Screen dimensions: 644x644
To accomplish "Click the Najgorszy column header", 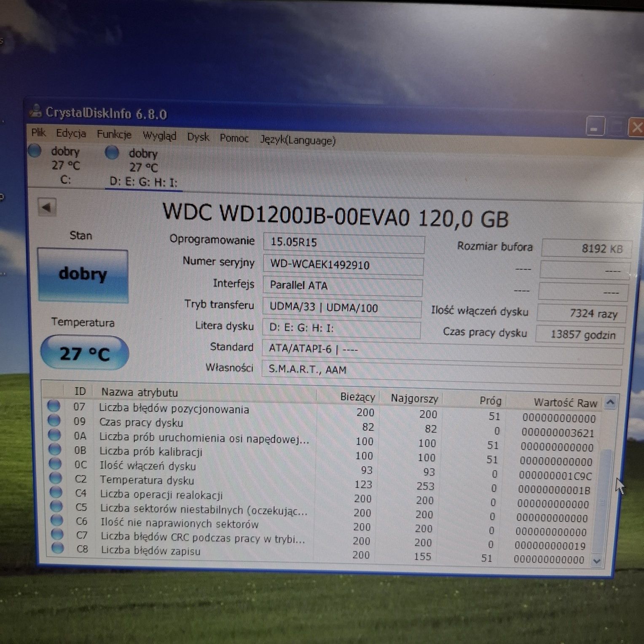I will tap(414, 399).
